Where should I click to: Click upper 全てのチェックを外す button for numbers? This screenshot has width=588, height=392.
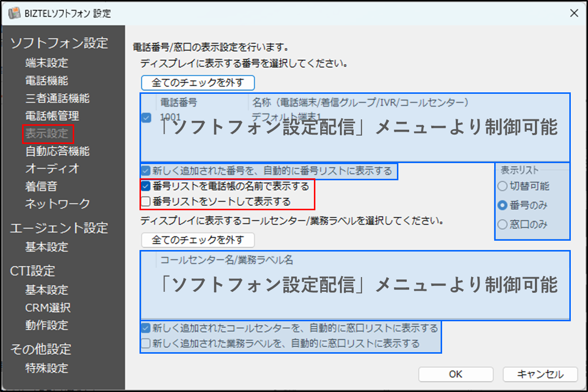point(198,83)
